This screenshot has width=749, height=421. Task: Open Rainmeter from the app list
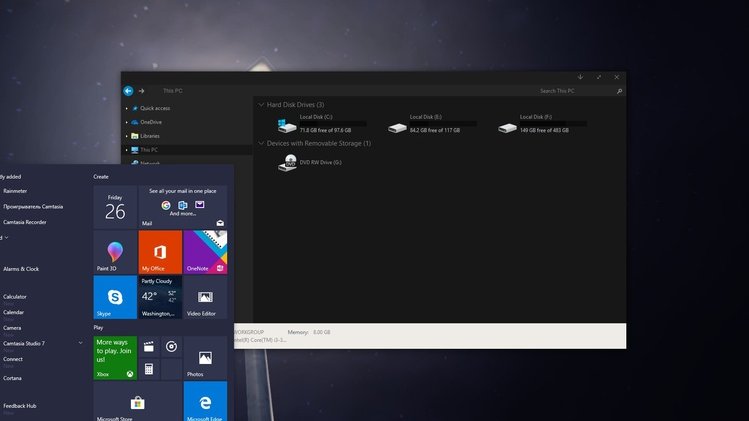click(15, 191)
